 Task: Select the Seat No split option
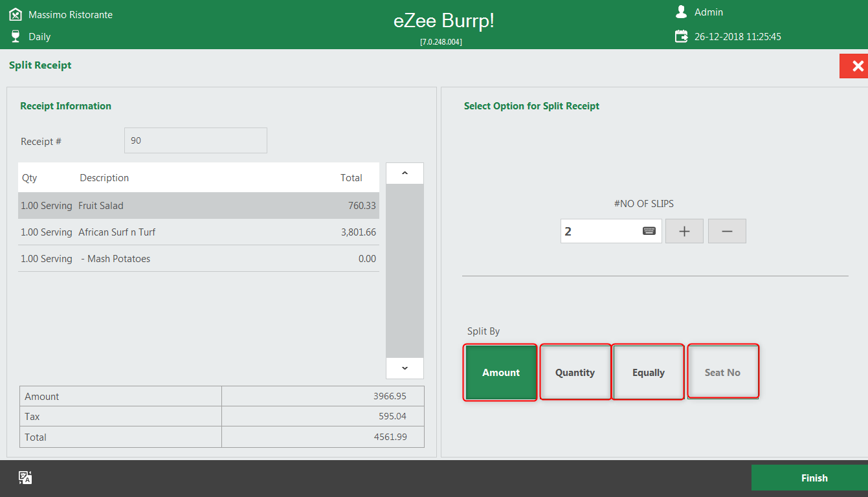[722, 373]
